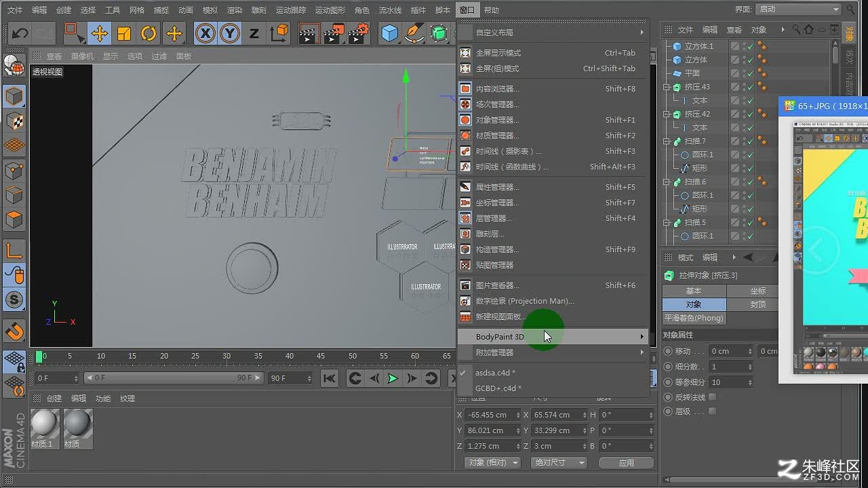This screenshot has width=868, height=488.
Task: Switch to the 对象 attribute tab
Action: tap(694, 304)
